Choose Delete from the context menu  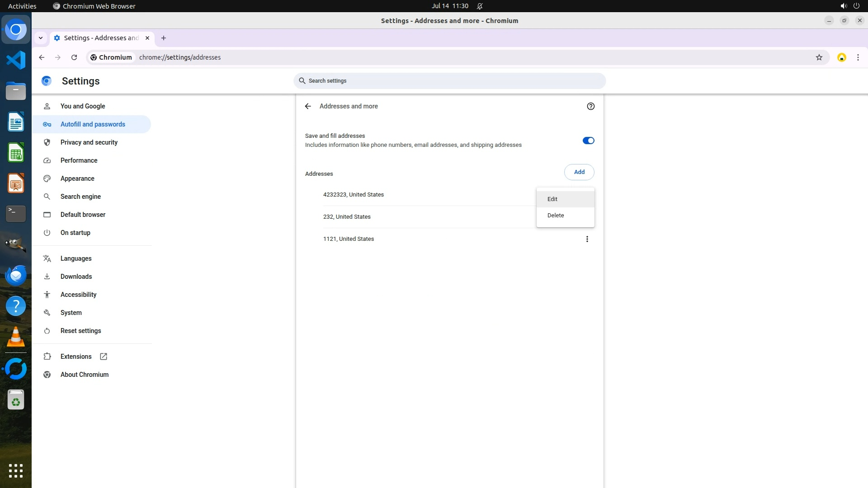click(x=556, y=216)
